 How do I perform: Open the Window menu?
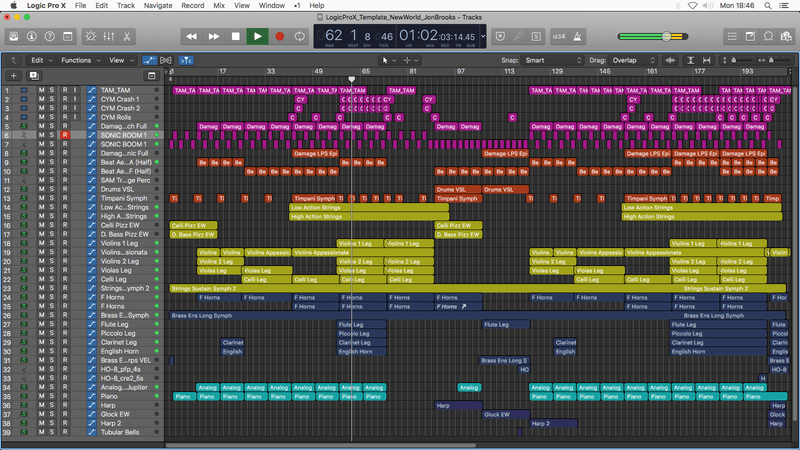pyautogui.click(x=271, y=5)
